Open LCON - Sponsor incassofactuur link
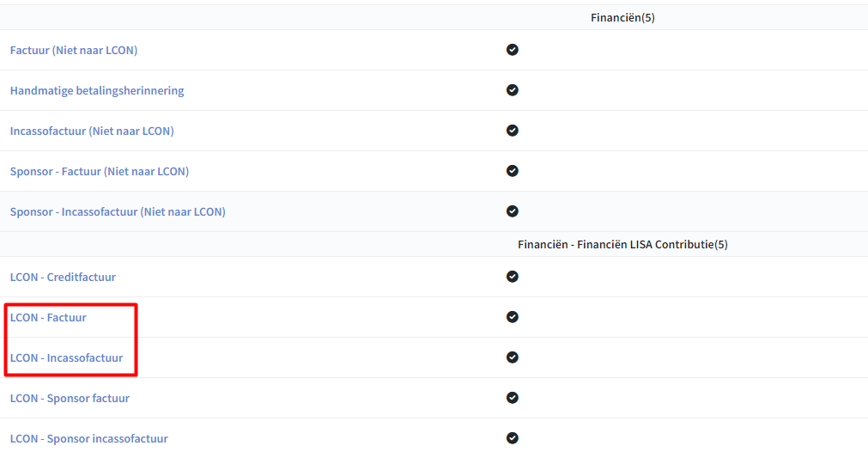 (89, 438)
